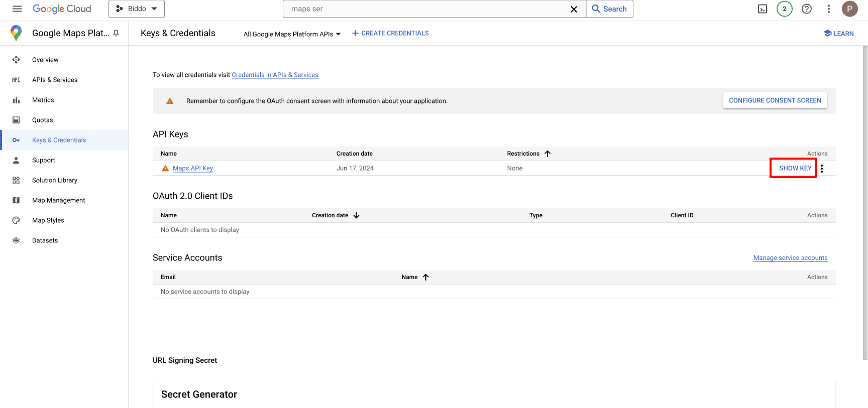
Task: Open the top bar three-dot settings menu
Action: click(829, 9)
